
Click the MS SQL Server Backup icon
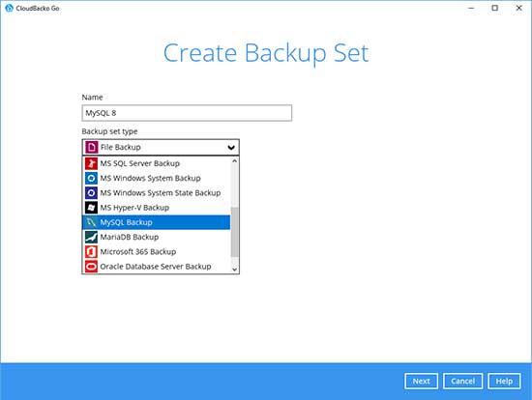91,163
